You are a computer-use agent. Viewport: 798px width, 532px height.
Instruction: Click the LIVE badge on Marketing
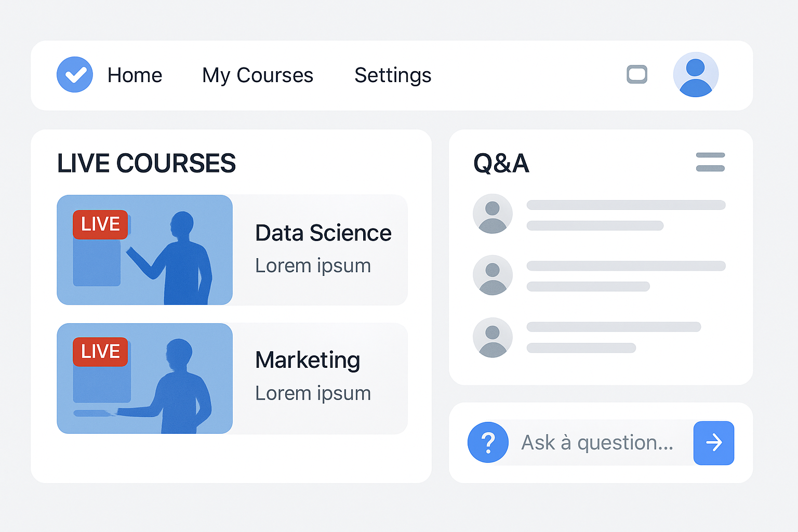pos(100,352)
